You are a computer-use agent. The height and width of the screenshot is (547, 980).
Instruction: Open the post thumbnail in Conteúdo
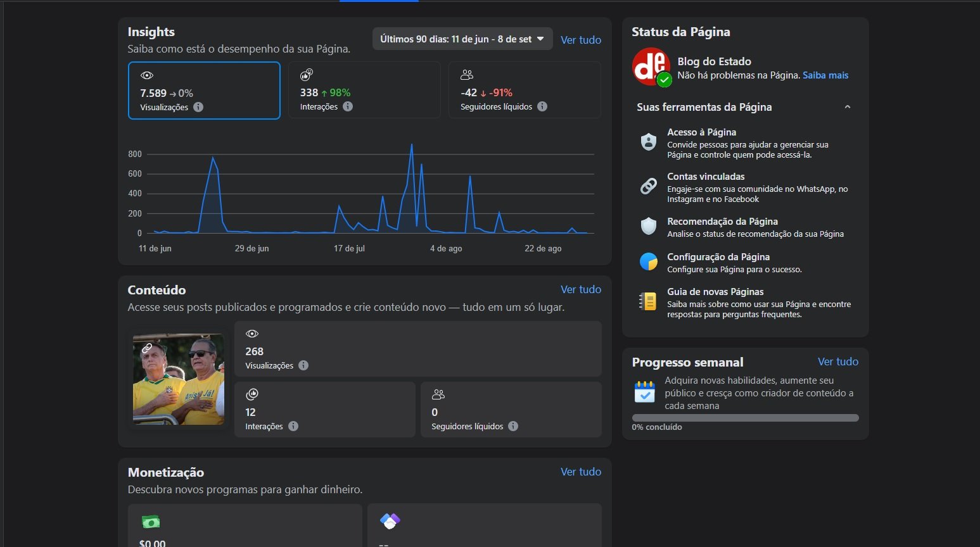pyautogui.click(x=179, y=379)
